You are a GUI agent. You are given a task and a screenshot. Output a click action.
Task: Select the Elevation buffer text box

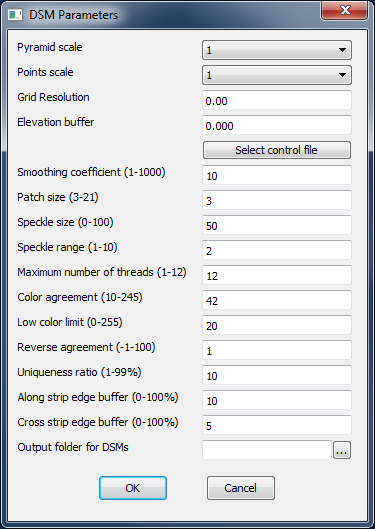(x=277, y=125)
